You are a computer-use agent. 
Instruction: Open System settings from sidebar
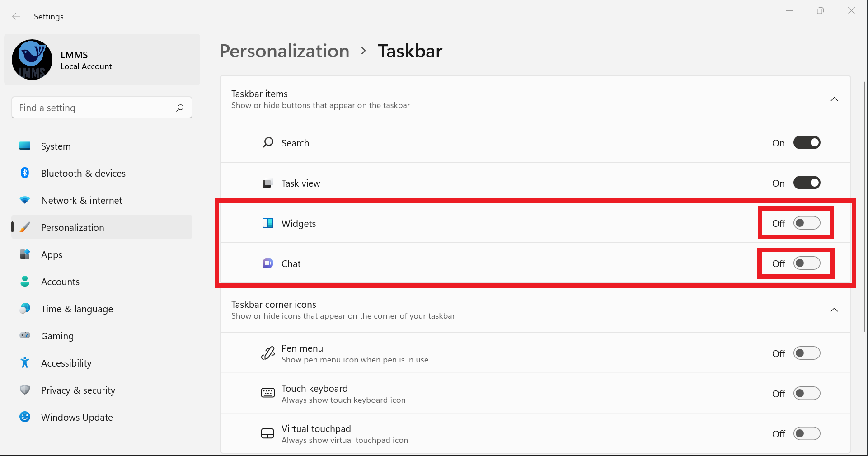(56, 146)
